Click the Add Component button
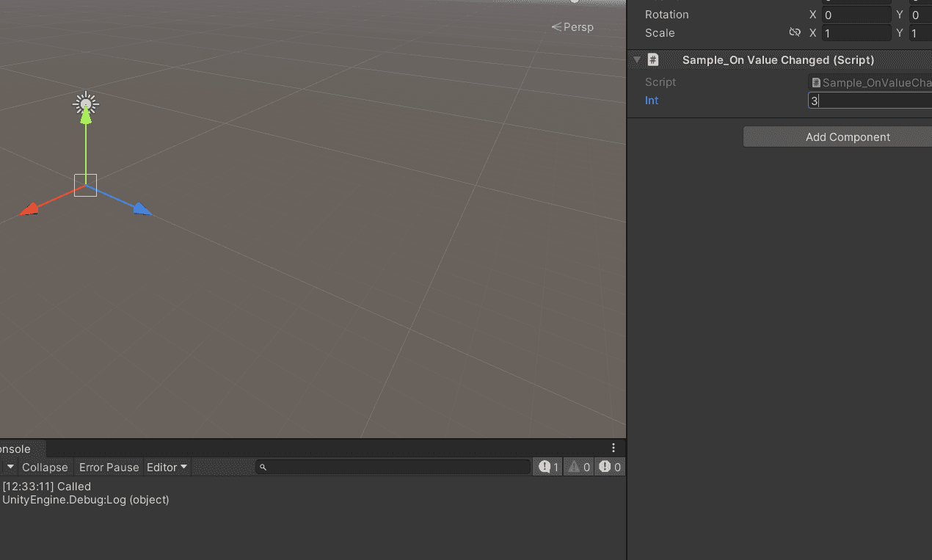The image size is (932, 560). pyautogui.click(x=837, y=137)
